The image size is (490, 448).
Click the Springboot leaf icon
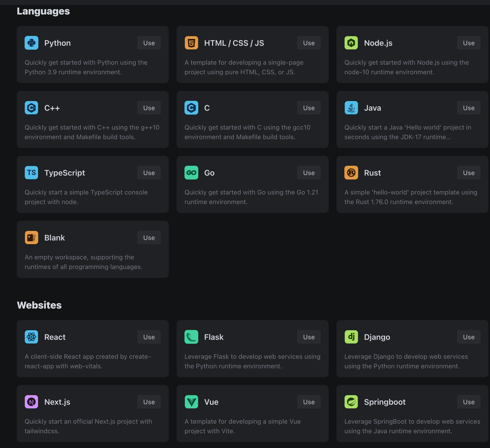[351, 402]
